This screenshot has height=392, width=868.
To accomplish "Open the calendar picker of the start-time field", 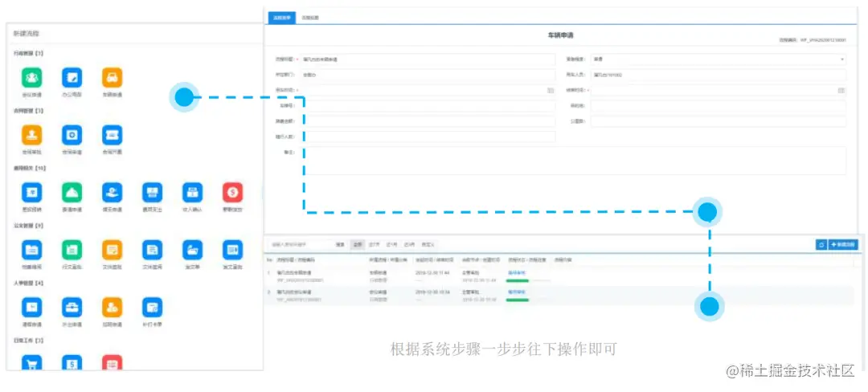I will coord(551,90).
